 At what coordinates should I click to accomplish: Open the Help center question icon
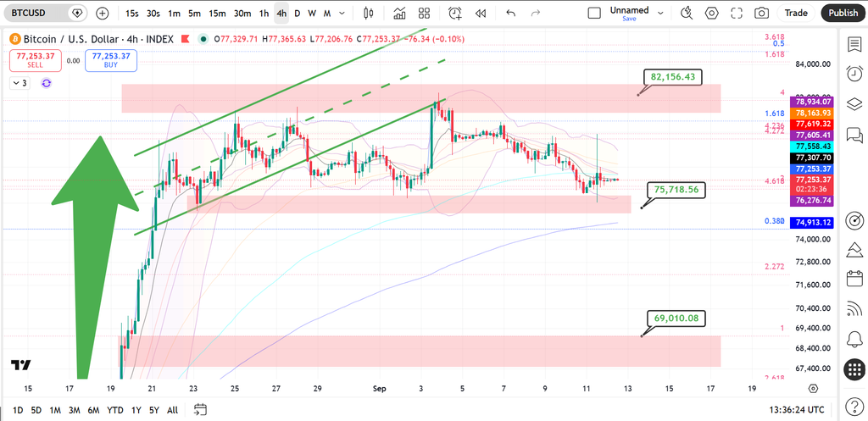point(854,408)
